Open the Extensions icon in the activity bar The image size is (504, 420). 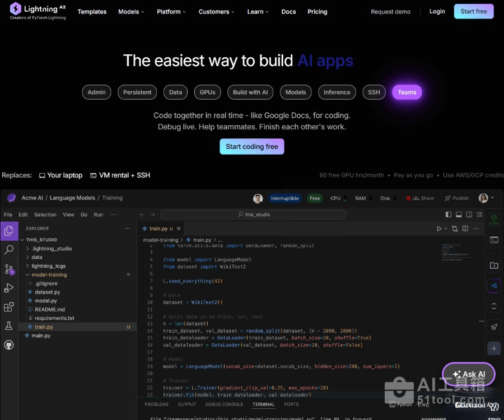coord(9,307)
